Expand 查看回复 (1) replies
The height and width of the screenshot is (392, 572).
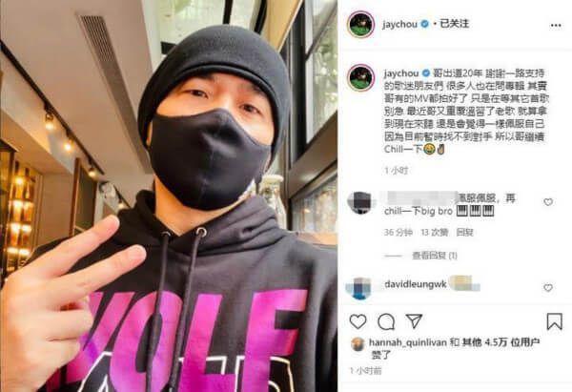coord(434,256)
